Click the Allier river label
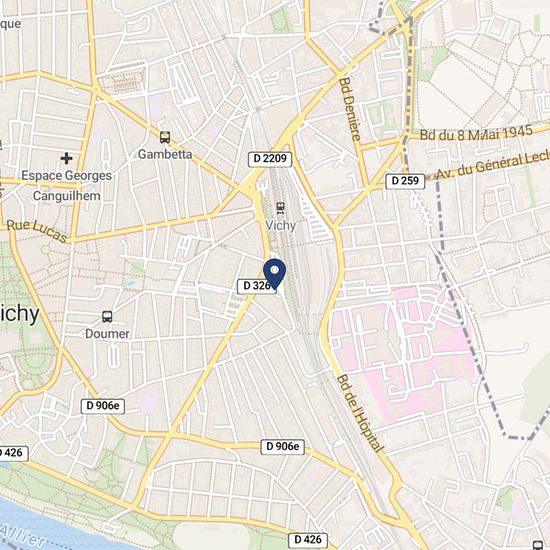This screenshot has width=550, height=550. 23,536
